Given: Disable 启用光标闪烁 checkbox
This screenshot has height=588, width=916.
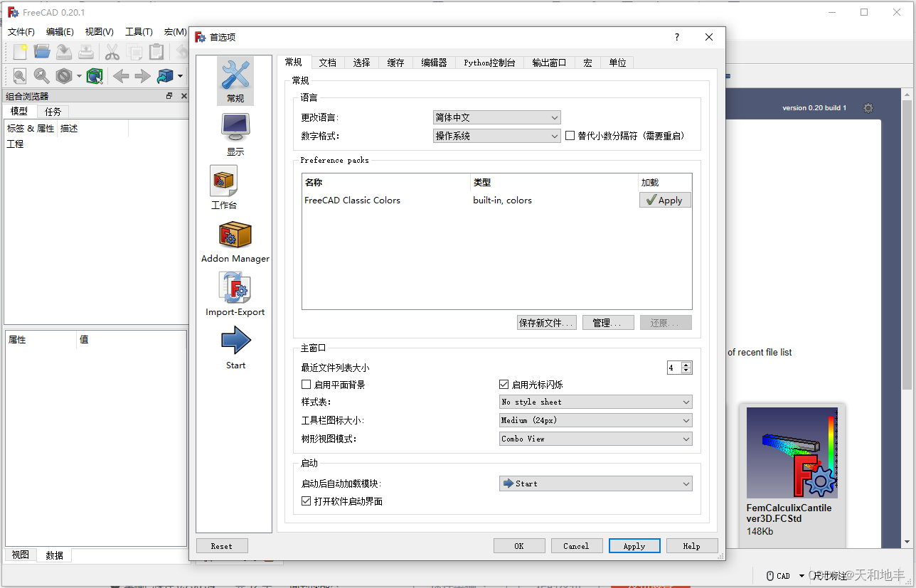Looking at the screenshot, I should point(504,385).
